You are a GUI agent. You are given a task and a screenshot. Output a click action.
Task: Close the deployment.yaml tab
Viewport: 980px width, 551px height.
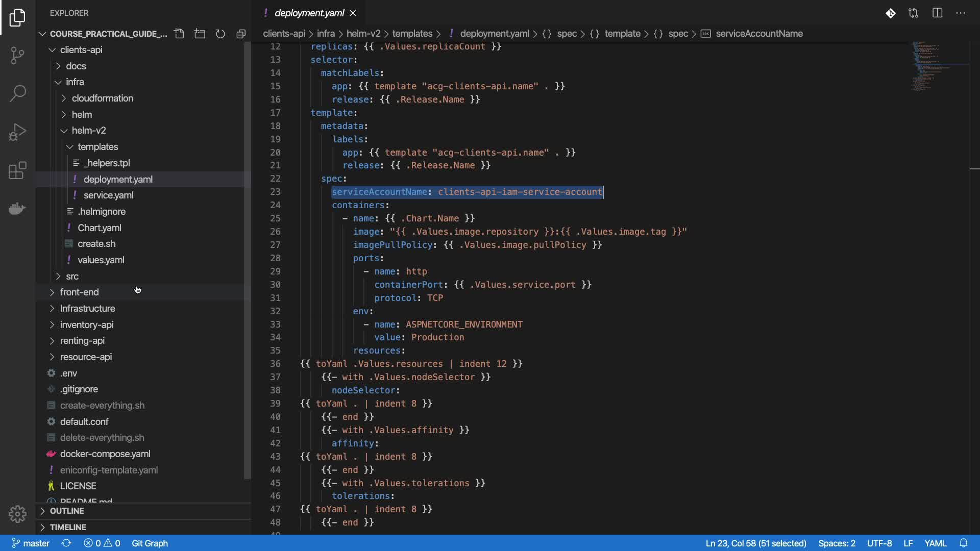tap(353, 13)
